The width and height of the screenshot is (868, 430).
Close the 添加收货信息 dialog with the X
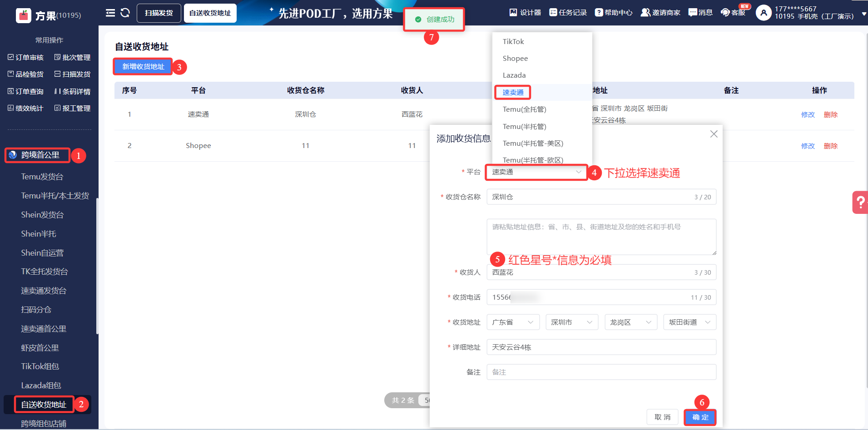click(714, 134)
